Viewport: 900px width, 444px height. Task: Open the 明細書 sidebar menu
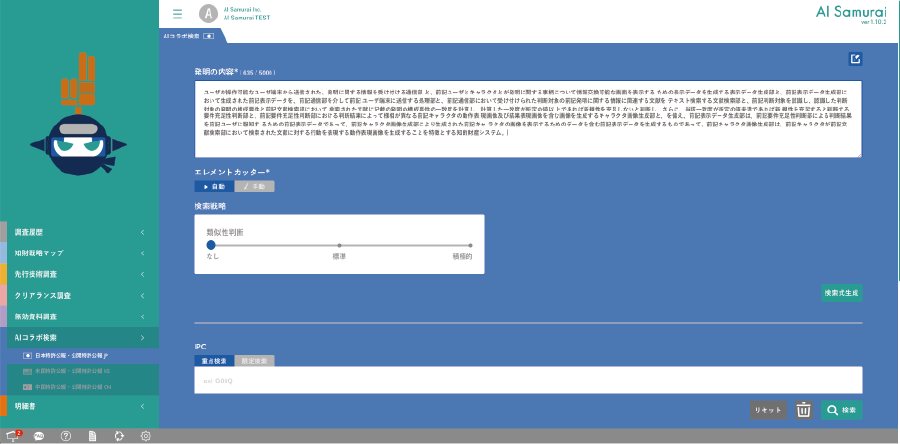(80, 406)
